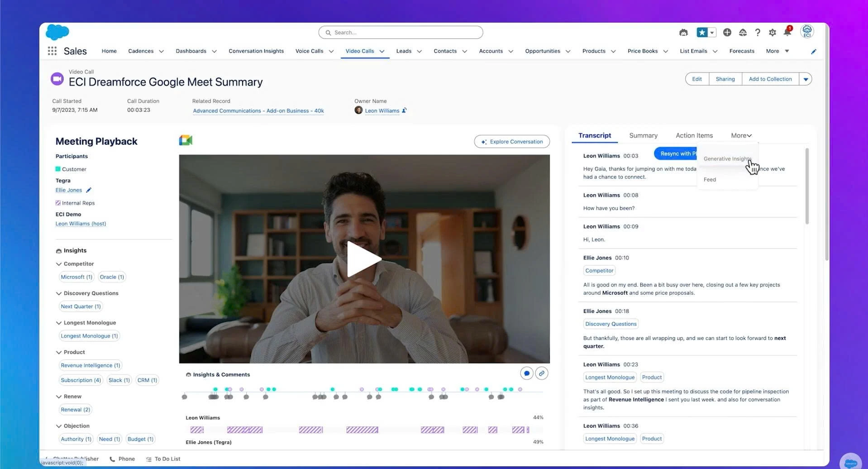Expand the Video Calls nav dropdown
Viewport: 868px width, 469px height.
pos(382,51)
